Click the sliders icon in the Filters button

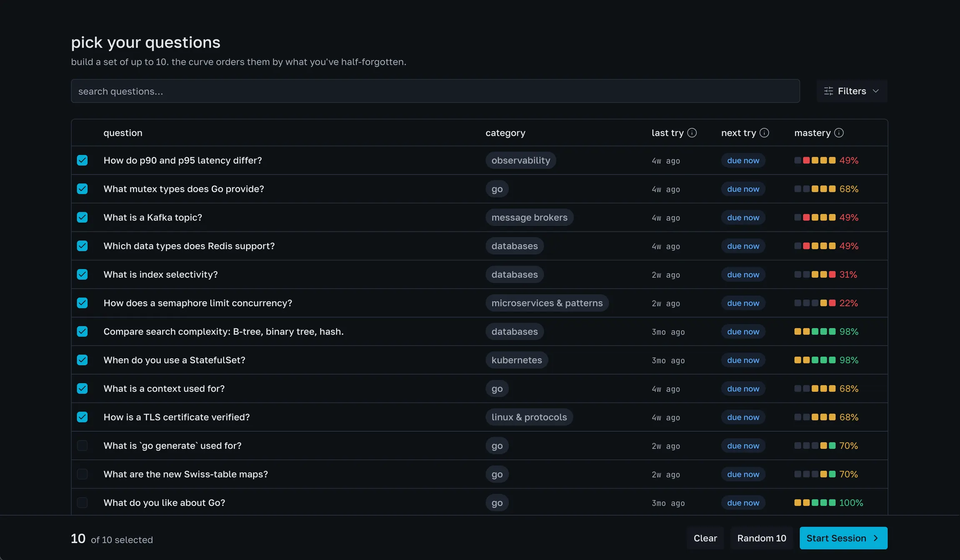point(828,91)
